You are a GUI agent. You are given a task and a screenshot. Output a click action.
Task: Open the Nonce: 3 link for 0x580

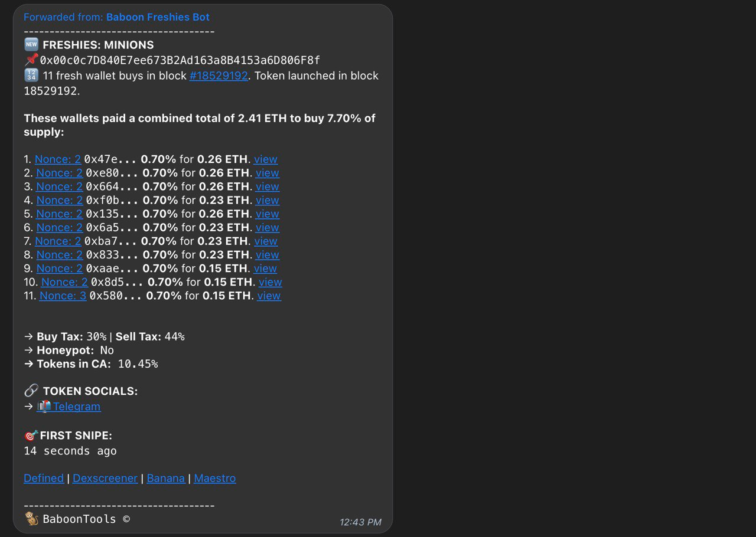tap(63, 296)
